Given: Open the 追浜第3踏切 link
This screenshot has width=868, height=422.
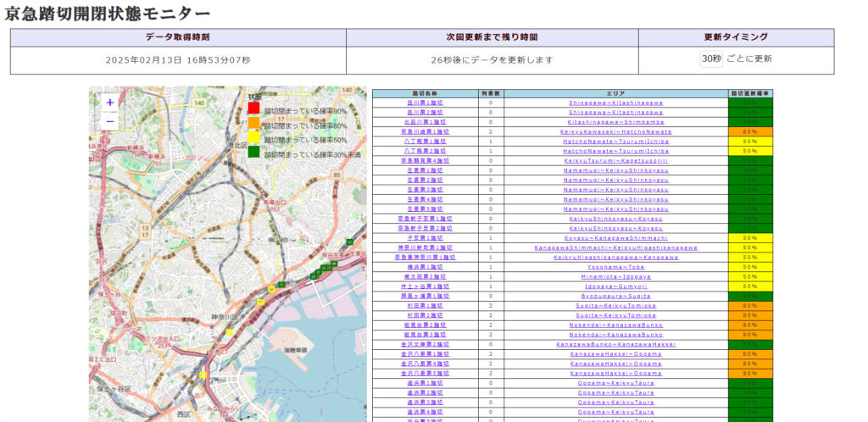Looking at the screenshot, I should 426,403.
